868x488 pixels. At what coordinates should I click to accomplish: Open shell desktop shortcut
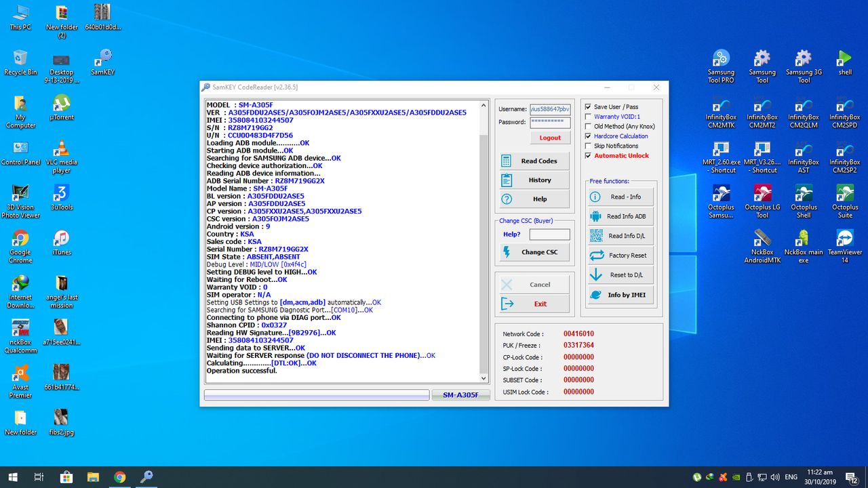pos(845,62)
